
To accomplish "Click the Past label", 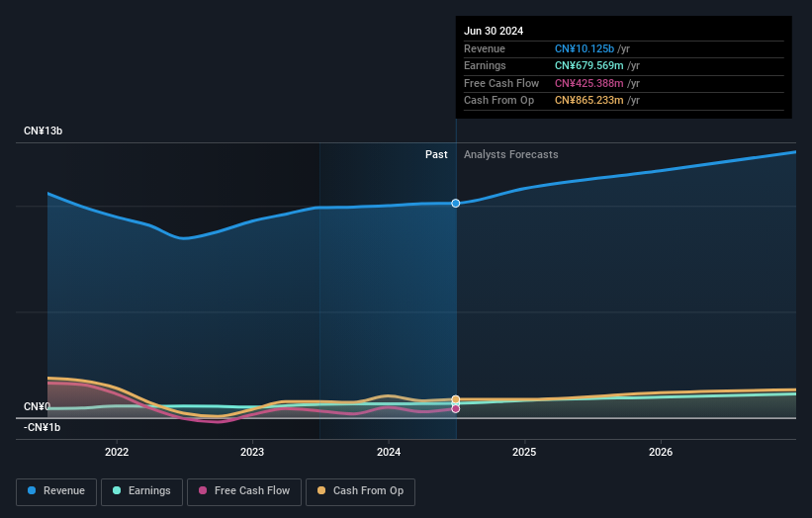I will pyautogui.click(x=436, y=154).
